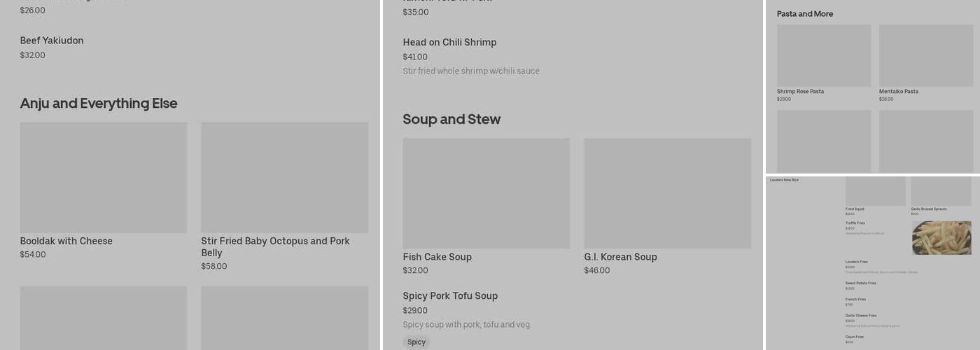Click the Spicy tag under the tofu soup
Screen dimensions: 980x350
(x=416, y=342)
